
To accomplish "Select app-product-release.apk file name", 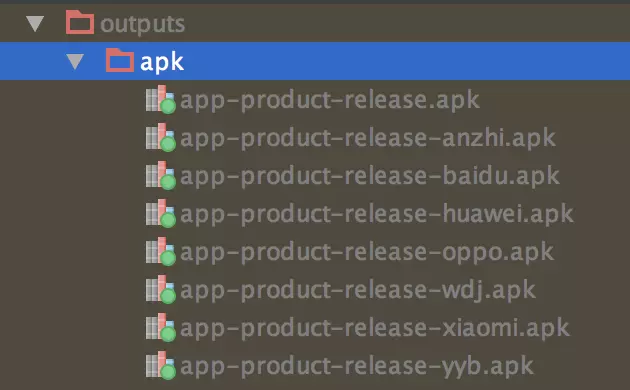I will (330, 100).
